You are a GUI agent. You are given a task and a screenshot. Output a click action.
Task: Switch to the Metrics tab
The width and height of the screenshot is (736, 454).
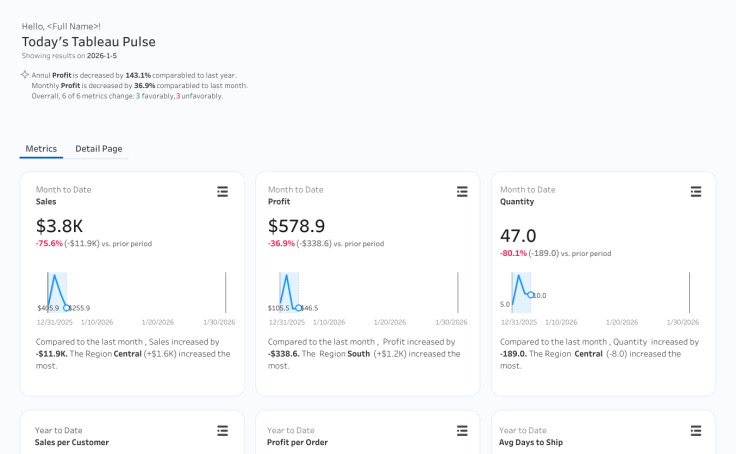(x=41, y=149)
